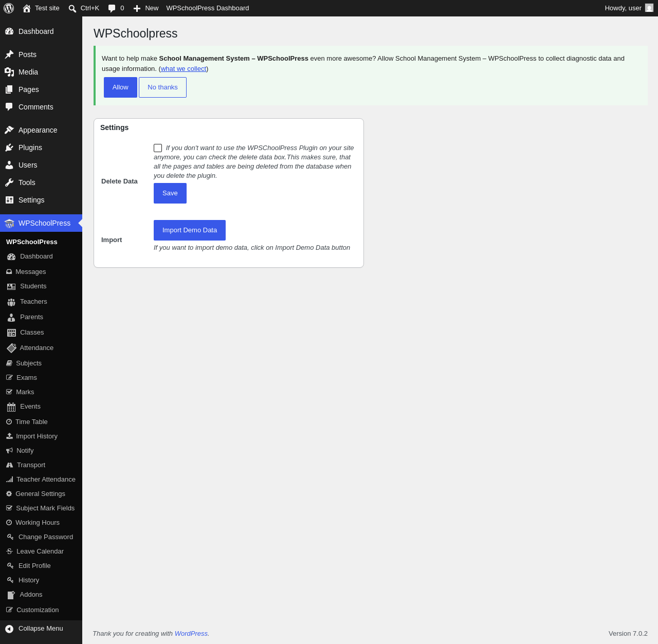Go to Working Hours submenu item
658x644 pixels.
tap(41, 522)
